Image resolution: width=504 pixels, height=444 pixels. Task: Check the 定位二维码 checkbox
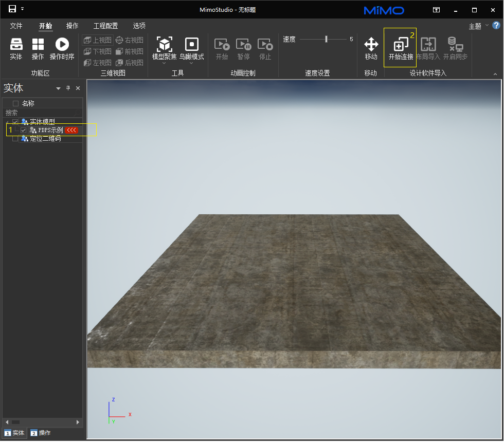tap(15, 139)
